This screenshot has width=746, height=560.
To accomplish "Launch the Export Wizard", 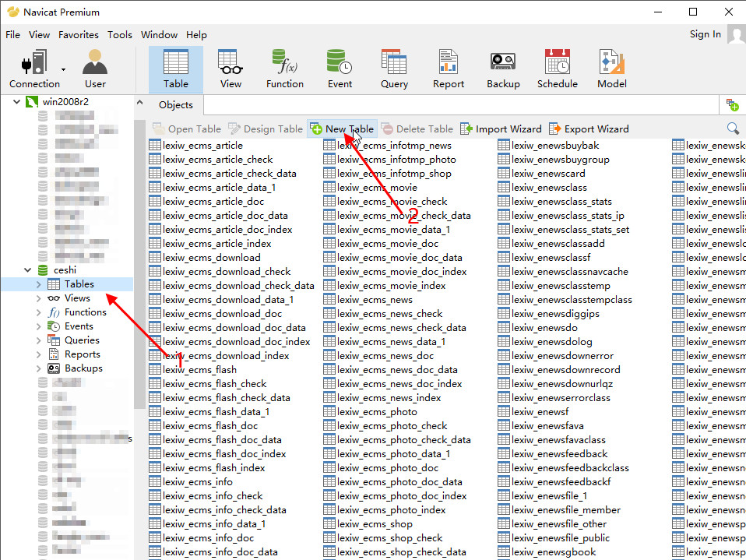I will [589, 129].
